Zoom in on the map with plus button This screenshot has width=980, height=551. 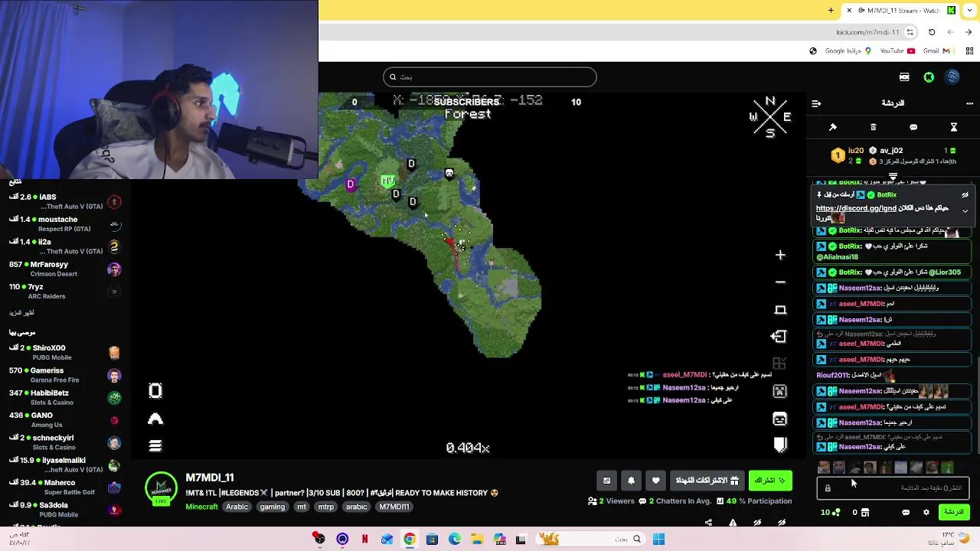pos(780,255)
